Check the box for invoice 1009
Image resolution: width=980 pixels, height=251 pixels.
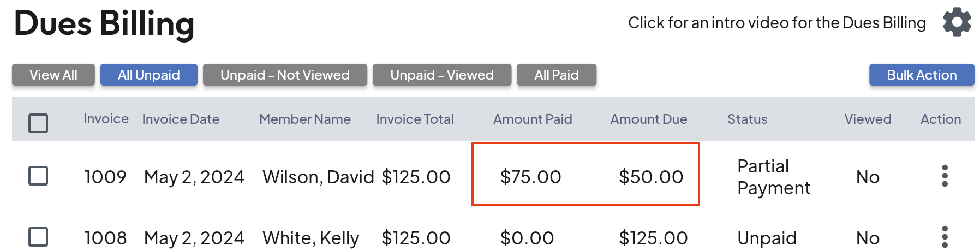(x=38, y=176)
